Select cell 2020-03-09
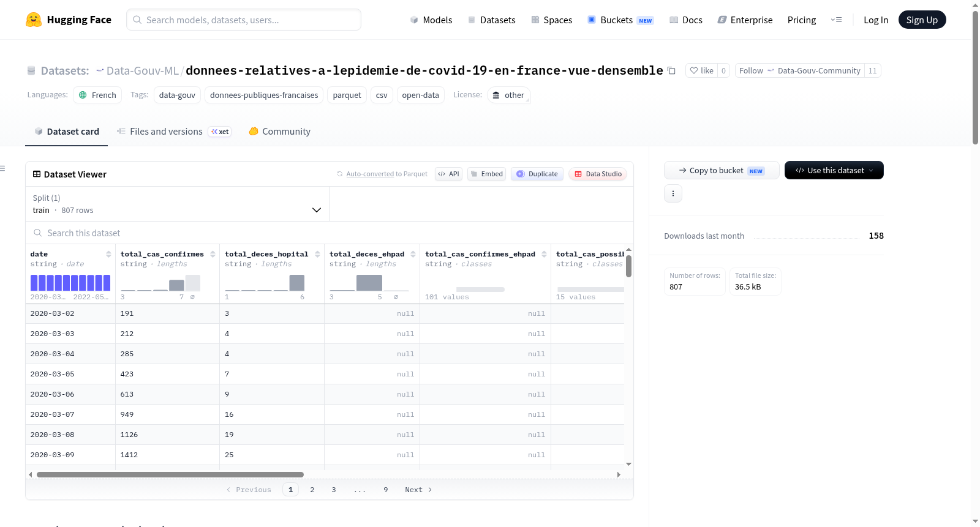This screenshot has height=527, width=980. coord(70,455)
